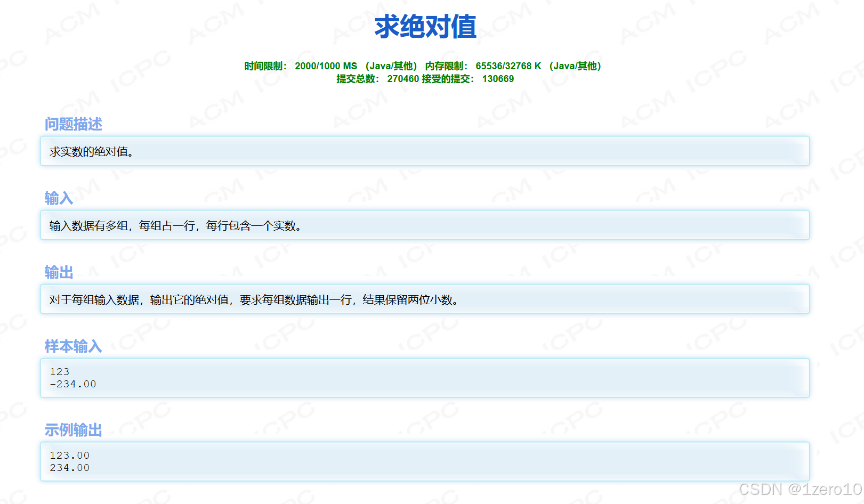Click the 问题描述 heading
The height and width of the screenshot is (504, 864).
(x=74, y=124)
